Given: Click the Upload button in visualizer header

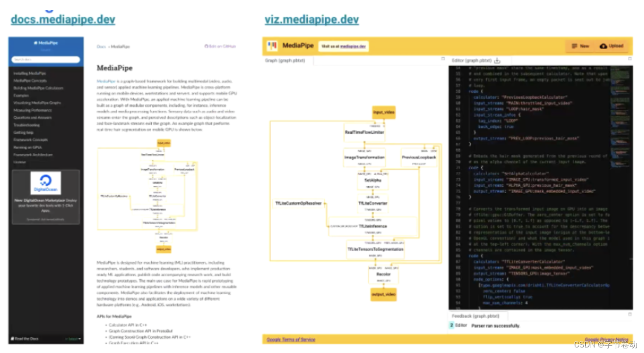Looking at the screenshot, I should pyautogui.click(x=612, y=46).
